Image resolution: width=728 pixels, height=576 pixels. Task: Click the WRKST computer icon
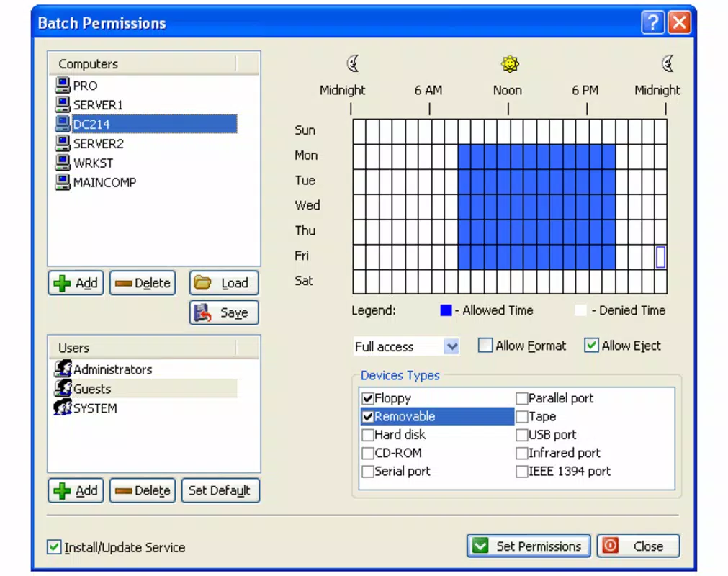pos(63,163)
